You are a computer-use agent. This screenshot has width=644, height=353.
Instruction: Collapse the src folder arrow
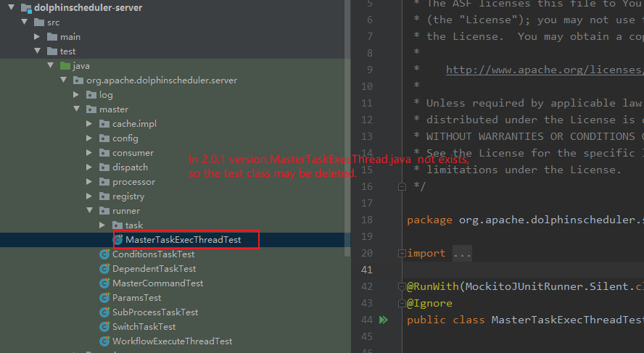pos(25,22)
